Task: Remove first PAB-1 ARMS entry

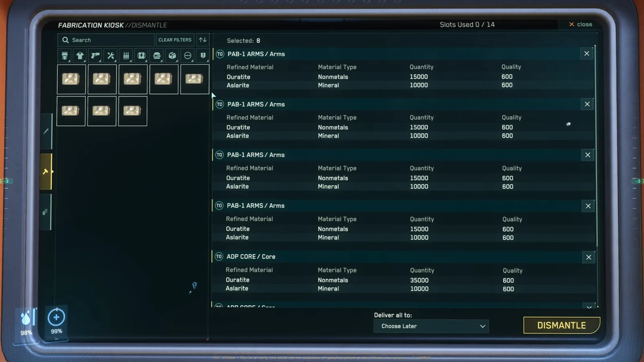Action: 586,53
